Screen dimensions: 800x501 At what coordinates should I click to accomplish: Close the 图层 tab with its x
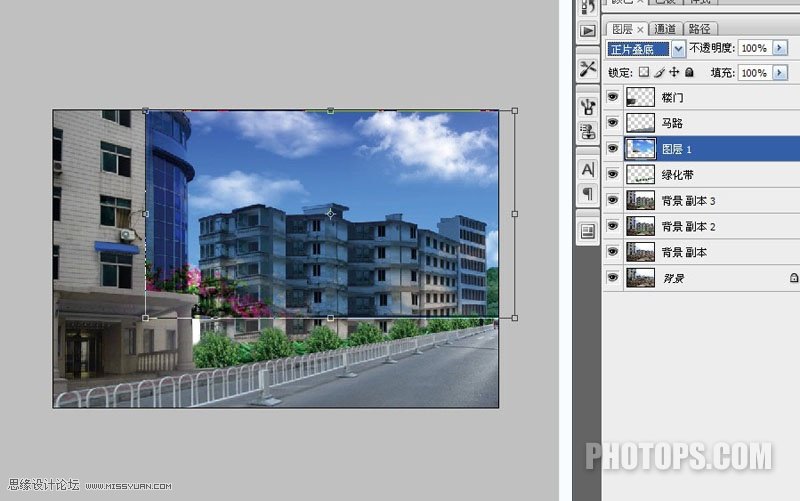pos(640,30)
